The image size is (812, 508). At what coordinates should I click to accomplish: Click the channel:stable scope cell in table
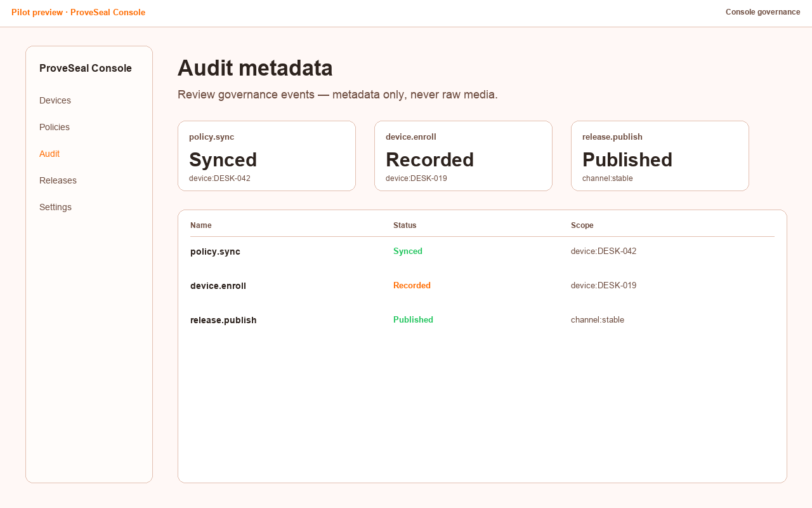coord(598,320)
